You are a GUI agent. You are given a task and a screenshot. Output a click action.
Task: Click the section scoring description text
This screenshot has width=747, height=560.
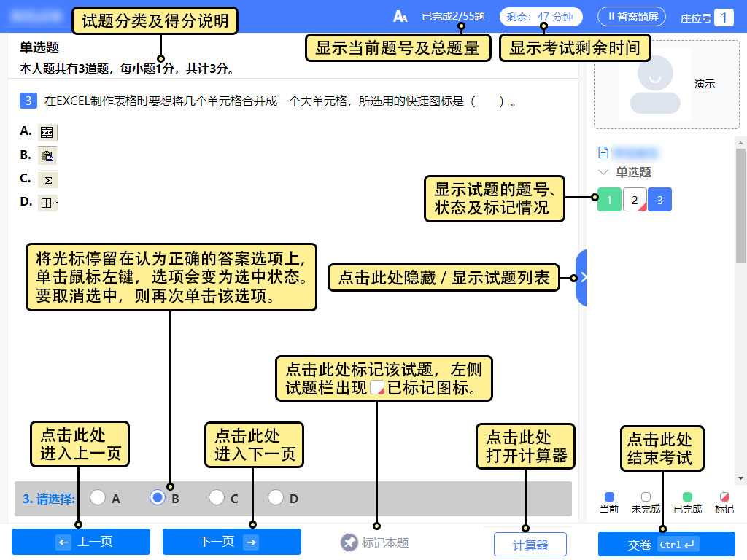(128, 69)
